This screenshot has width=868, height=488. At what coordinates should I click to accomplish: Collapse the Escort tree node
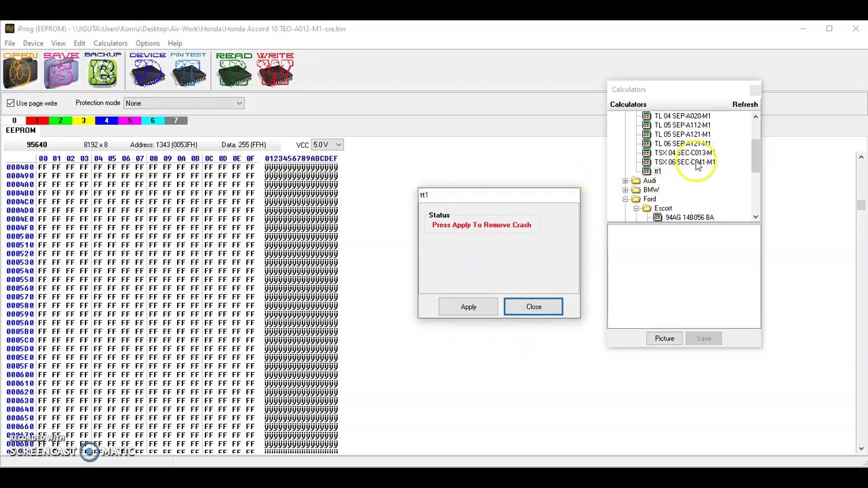click(636, 209)
